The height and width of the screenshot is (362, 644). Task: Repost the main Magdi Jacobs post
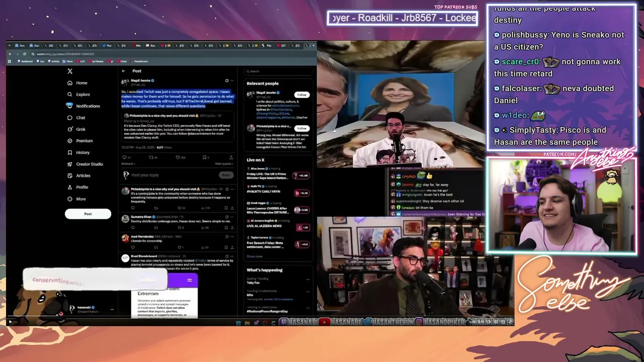pyautogui.click(x=151, y=157)
